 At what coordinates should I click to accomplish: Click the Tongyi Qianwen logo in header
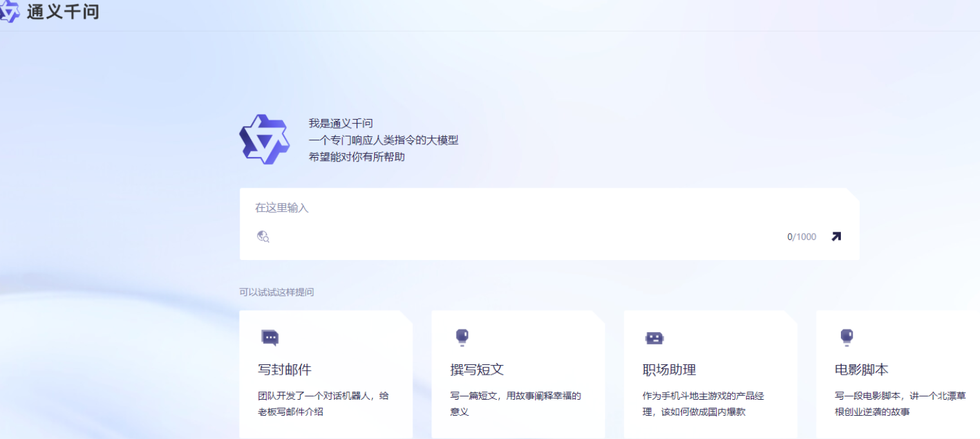click(x=10, y=11)
